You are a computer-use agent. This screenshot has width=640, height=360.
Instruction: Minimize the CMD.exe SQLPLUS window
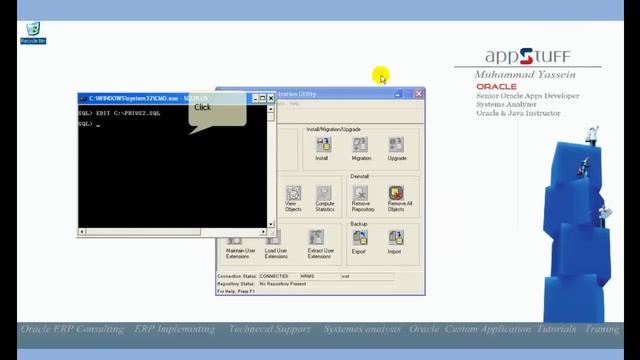[x=255, y=98]
